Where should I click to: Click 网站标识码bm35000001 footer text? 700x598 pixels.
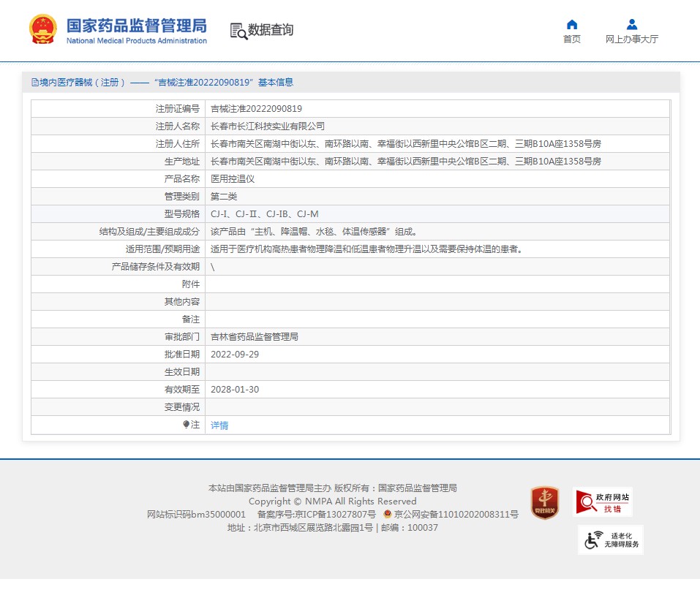pyautogui.click(x=197, y=514)
